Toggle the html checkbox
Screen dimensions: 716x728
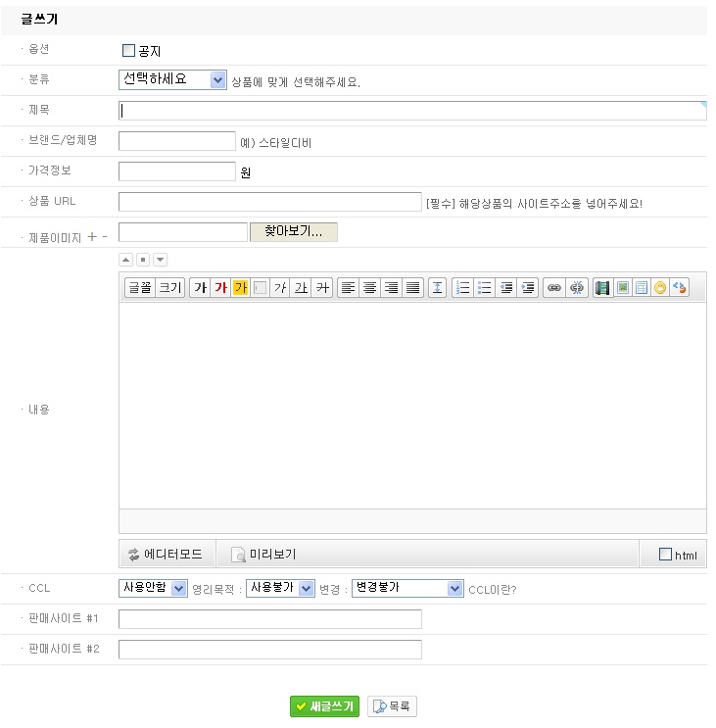coord(666,555)
